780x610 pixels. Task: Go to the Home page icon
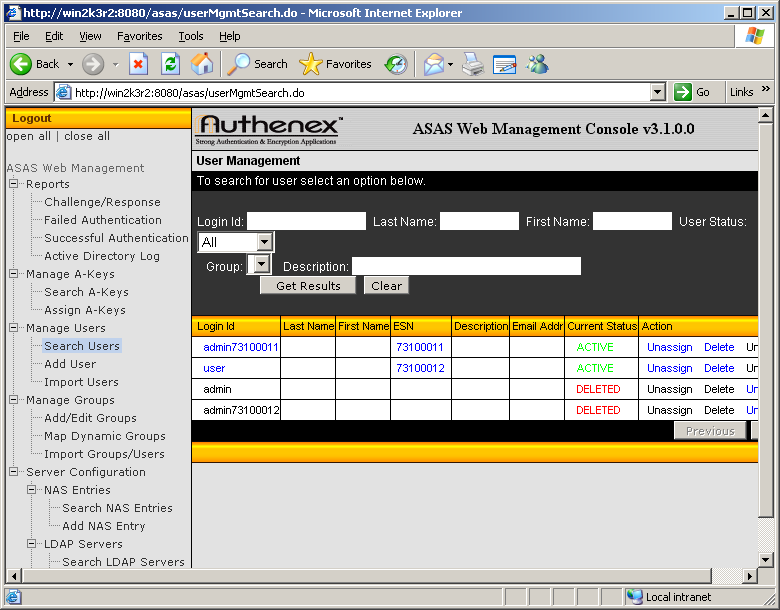(x=202, y=64)
